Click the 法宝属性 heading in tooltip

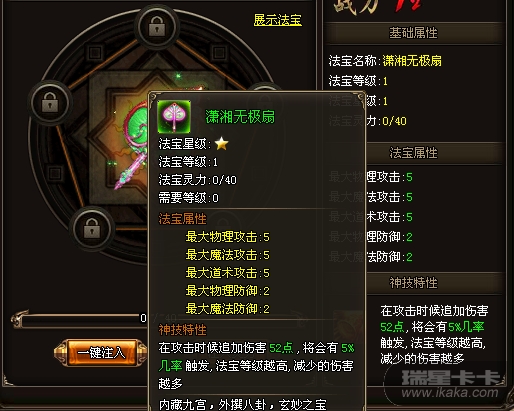pos(182,219)
